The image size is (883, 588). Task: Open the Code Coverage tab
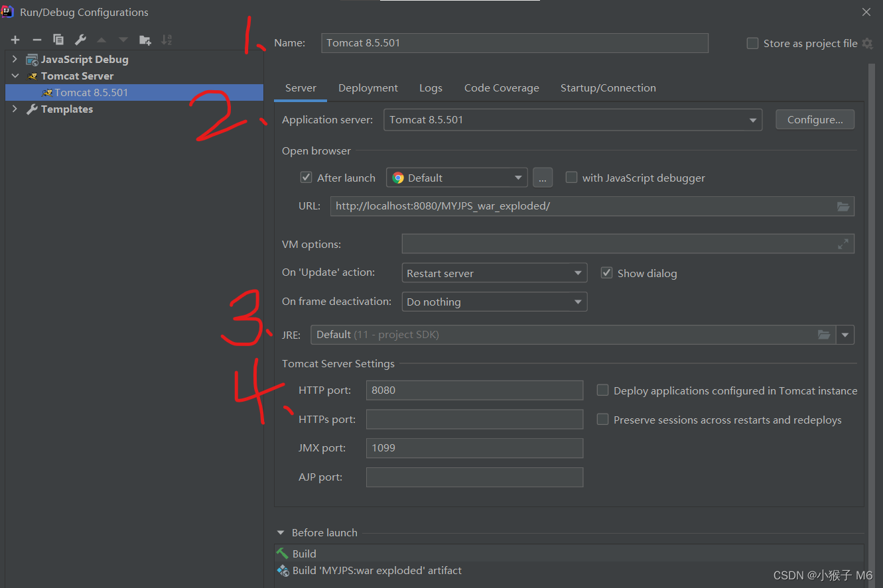[502, 88]
